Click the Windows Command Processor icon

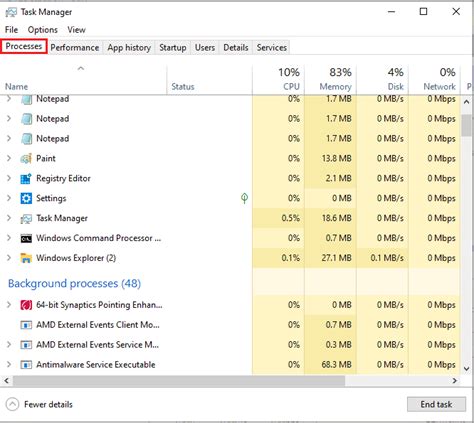pos(26,238)
